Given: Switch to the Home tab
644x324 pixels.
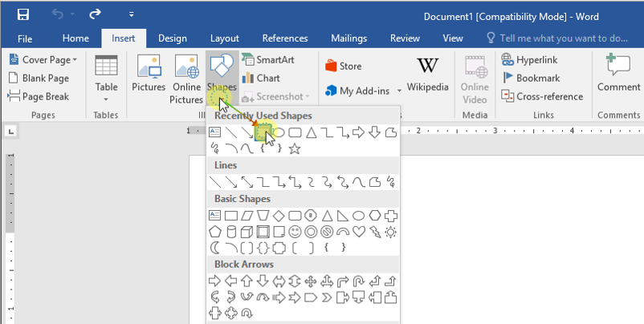Looking at the screenshot, I should [75, 38].
